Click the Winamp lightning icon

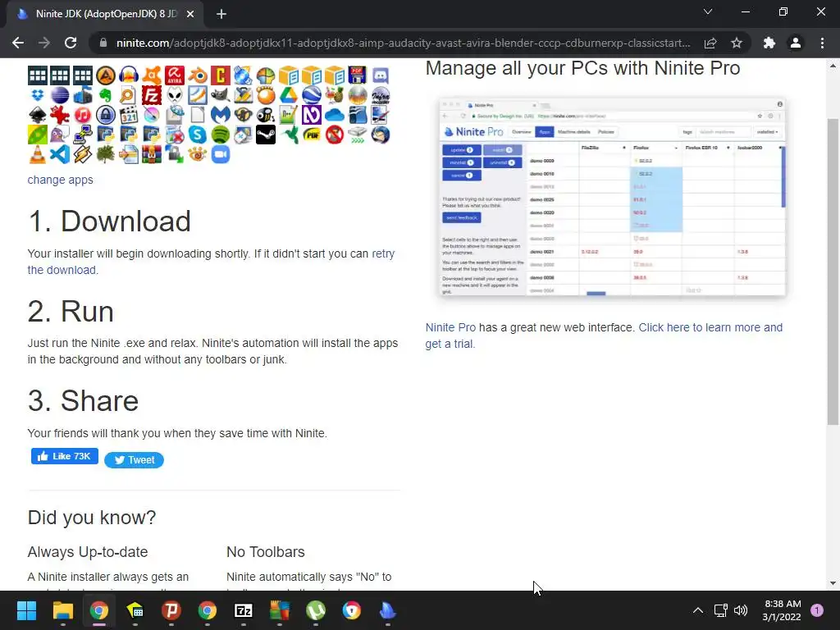[x=83, y=155]
